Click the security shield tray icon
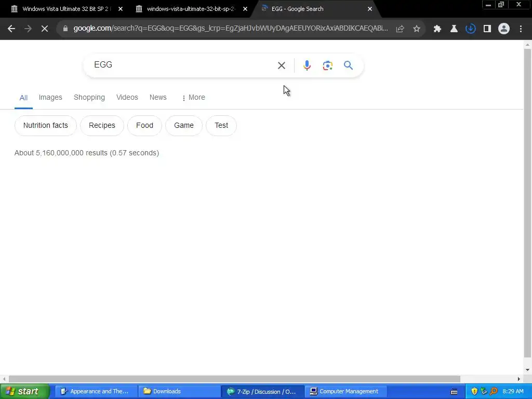The image size is (532, 399). point(474,392)
